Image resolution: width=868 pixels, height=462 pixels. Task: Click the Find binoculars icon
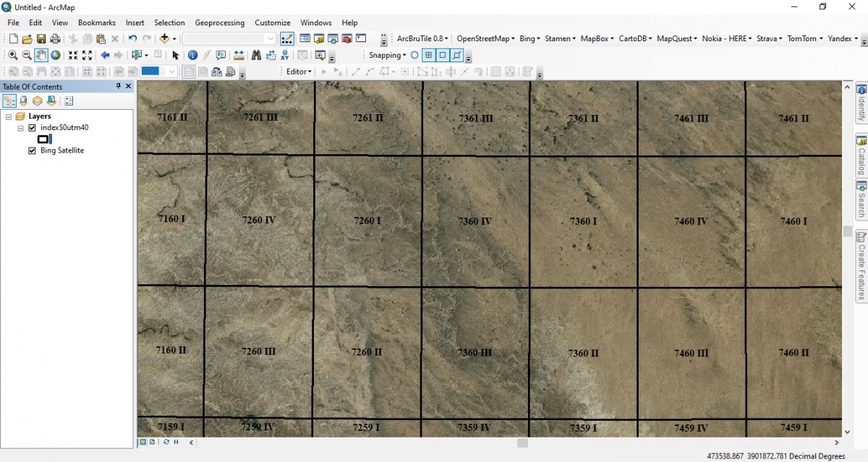256,55
